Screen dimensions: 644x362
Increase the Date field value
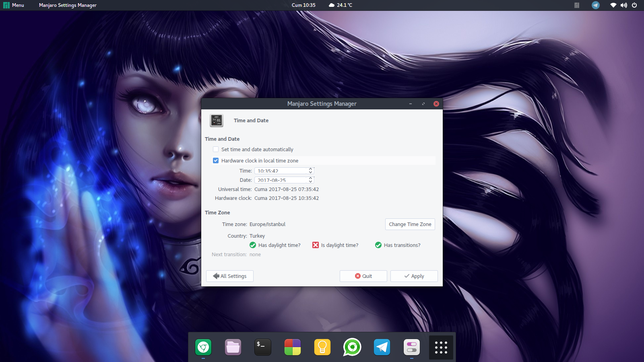pos(310,178)
